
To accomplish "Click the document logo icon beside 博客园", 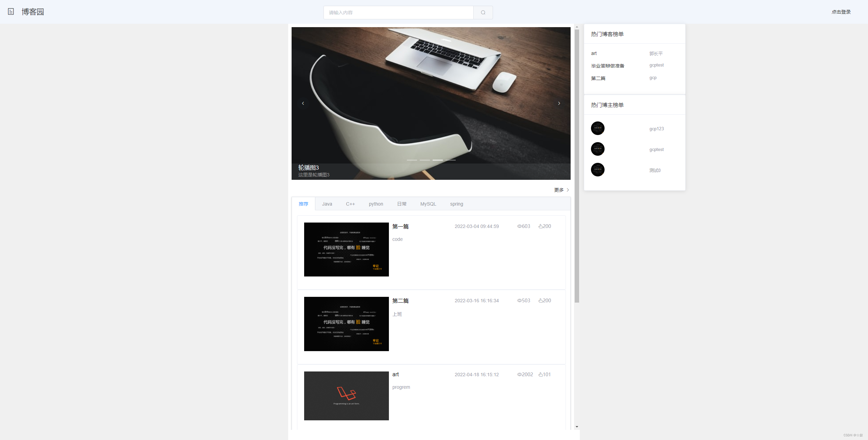I will (x=11, y=12).
